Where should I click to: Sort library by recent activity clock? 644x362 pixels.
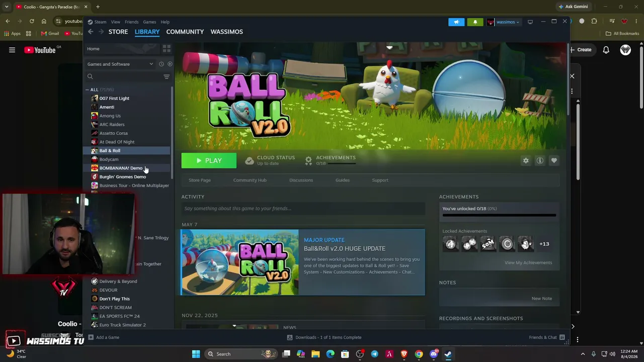point(161,64)
